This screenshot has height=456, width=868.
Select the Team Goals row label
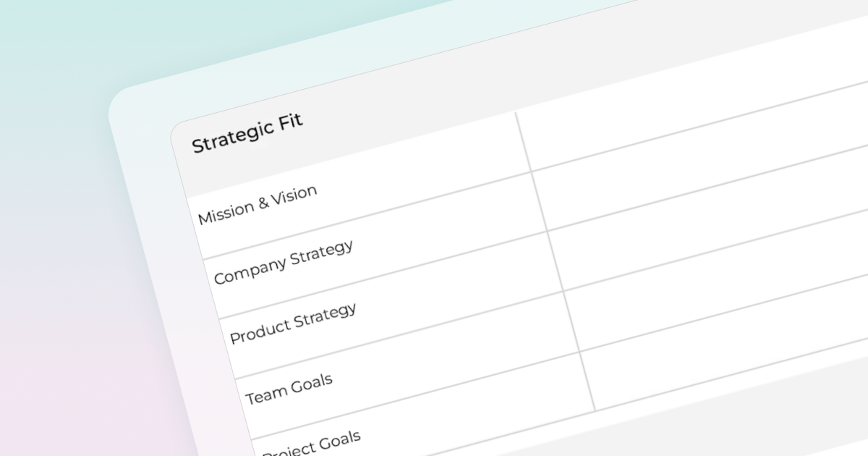[289, 389]
